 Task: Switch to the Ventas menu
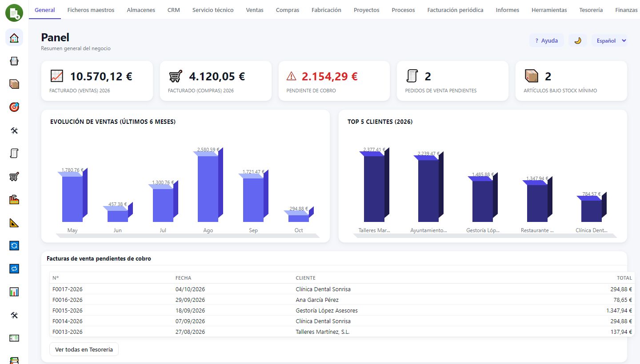click(255, 10)
